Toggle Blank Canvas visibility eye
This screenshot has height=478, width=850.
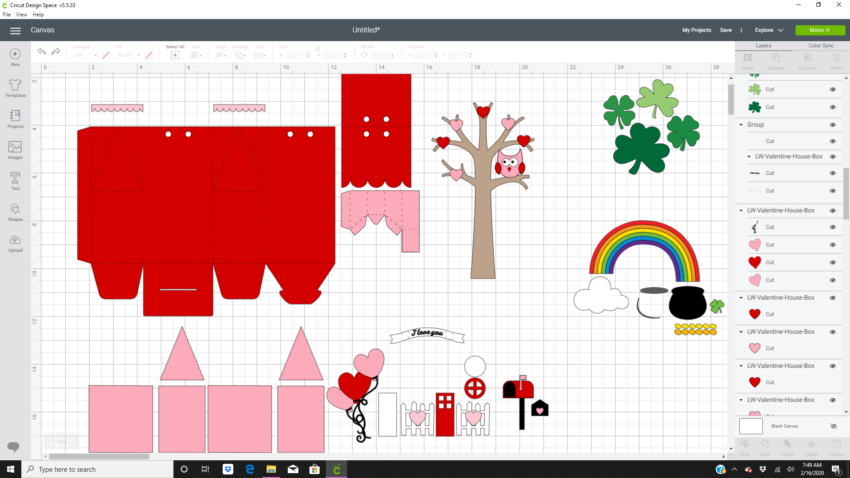(x=832, y=426)
